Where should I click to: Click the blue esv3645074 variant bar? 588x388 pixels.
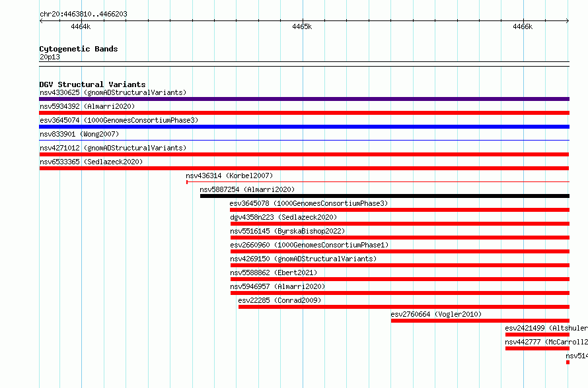(304, 127)
